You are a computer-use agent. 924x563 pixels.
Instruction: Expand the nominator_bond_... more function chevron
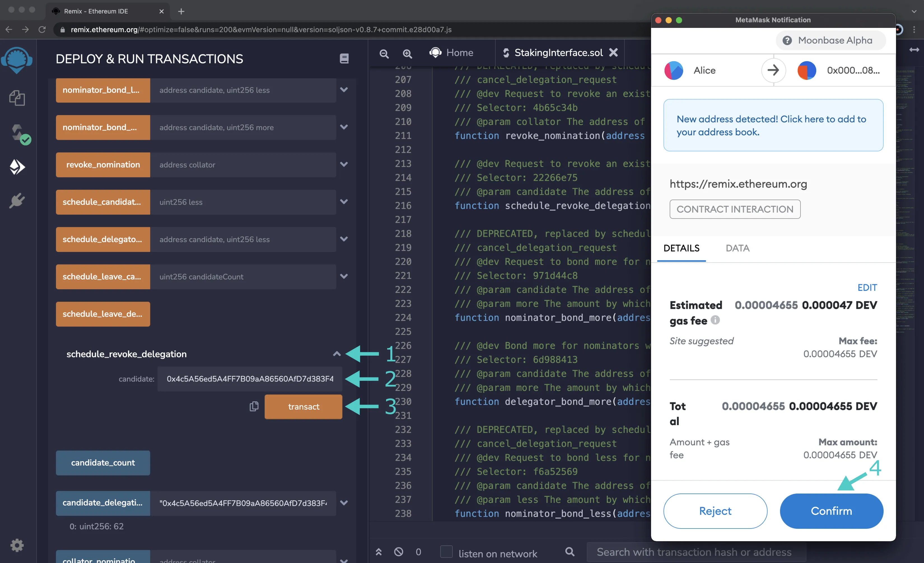point(344,127)
